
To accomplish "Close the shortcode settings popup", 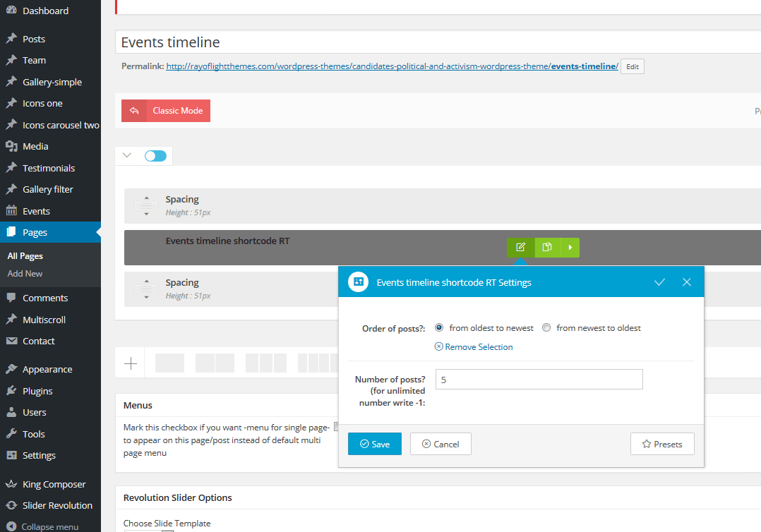I will [x=686, y=282].
